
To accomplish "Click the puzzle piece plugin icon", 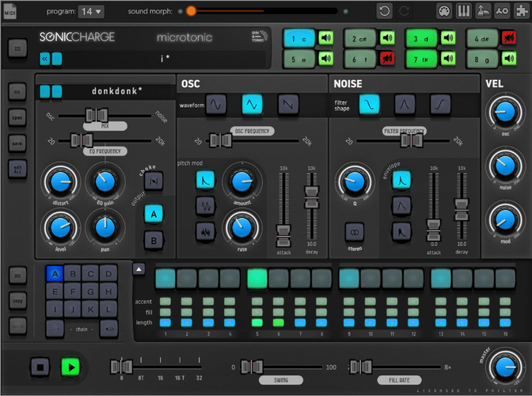I will click(x=522, y=11).
